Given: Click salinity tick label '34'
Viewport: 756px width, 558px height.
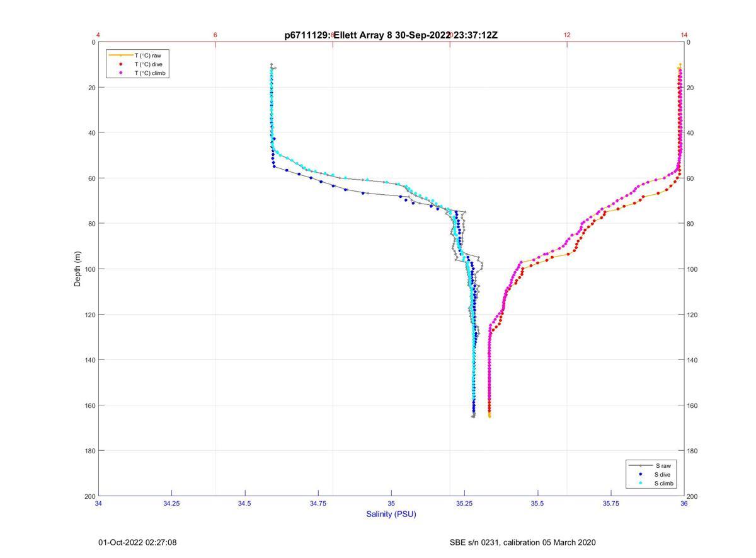Looking at the screenshot, I should point(99,503).
